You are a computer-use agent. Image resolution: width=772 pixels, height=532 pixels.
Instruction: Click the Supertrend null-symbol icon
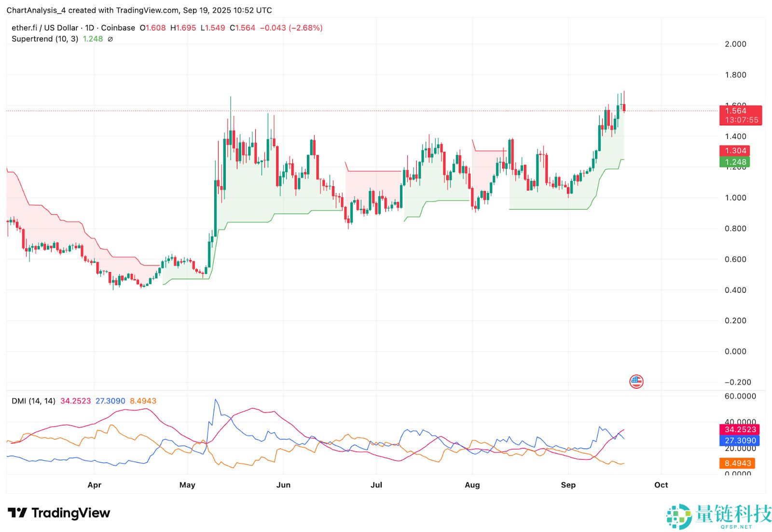coord(110,39)
